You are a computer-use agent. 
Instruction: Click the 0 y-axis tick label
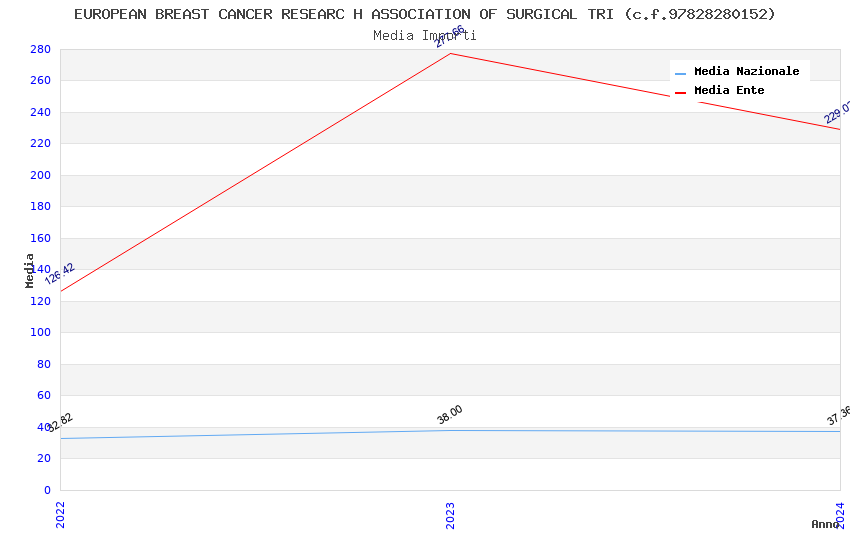48,490
